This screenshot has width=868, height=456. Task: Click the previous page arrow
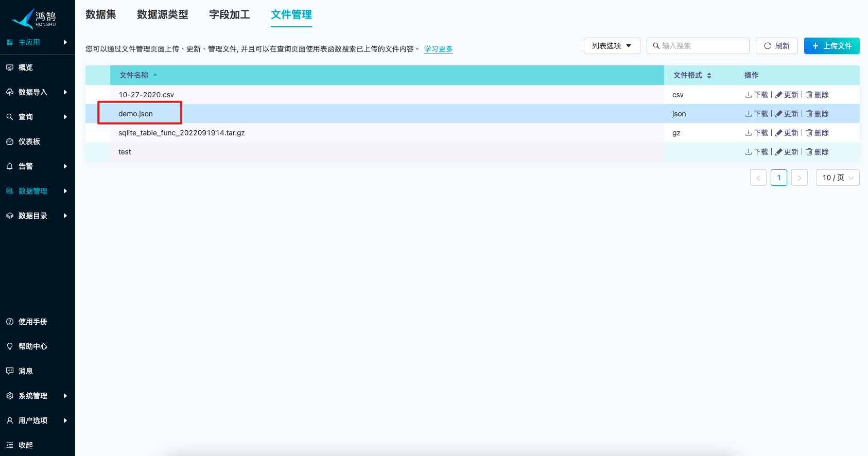758,178
